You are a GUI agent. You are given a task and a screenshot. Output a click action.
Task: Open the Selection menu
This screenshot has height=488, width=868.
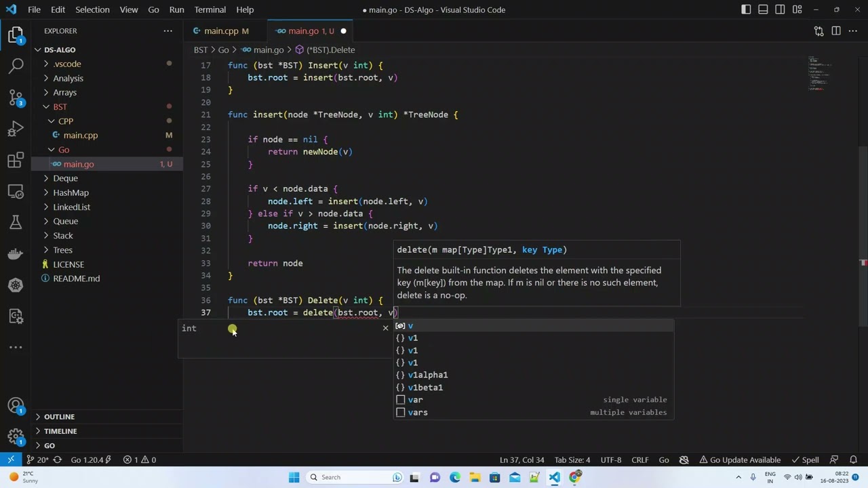92,9
